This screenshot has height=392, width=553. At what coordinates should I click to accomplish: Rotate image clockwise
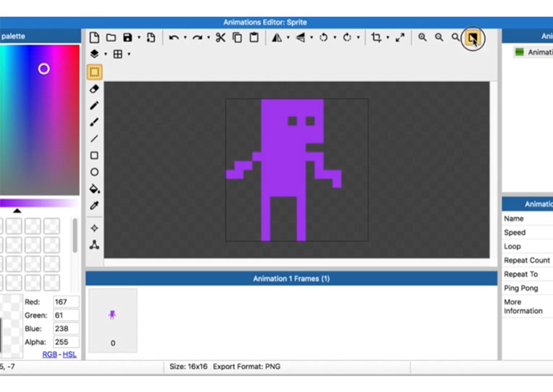pos(347,38)
